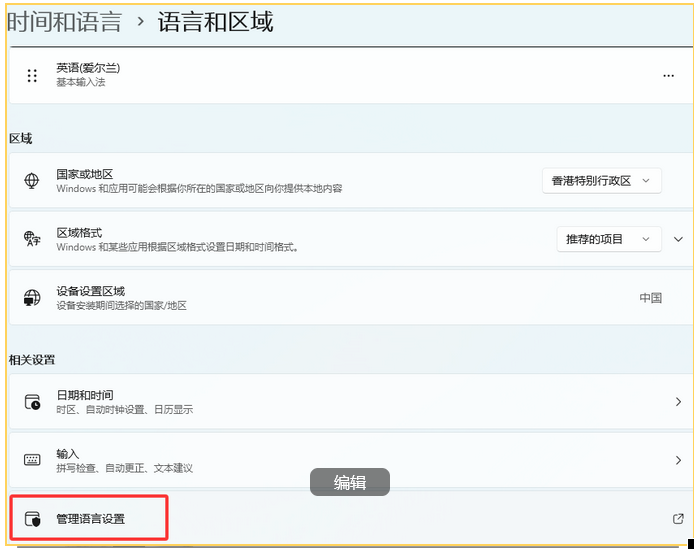The width and height of the screenshot is (694, 551).
Task: Click the 拼写检查、自动更正、文本建议 description
Action: pos(124,468)
